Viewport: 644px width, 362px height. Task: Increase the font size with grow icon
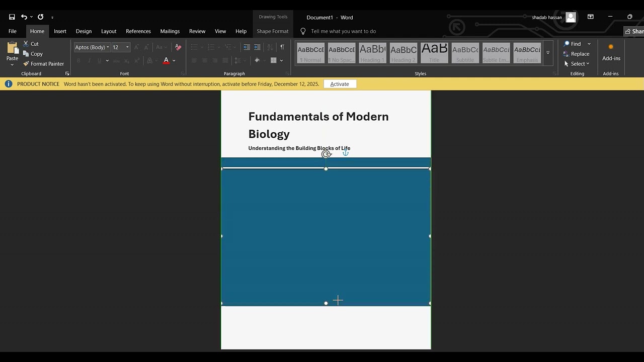click(x=136, y=47)
